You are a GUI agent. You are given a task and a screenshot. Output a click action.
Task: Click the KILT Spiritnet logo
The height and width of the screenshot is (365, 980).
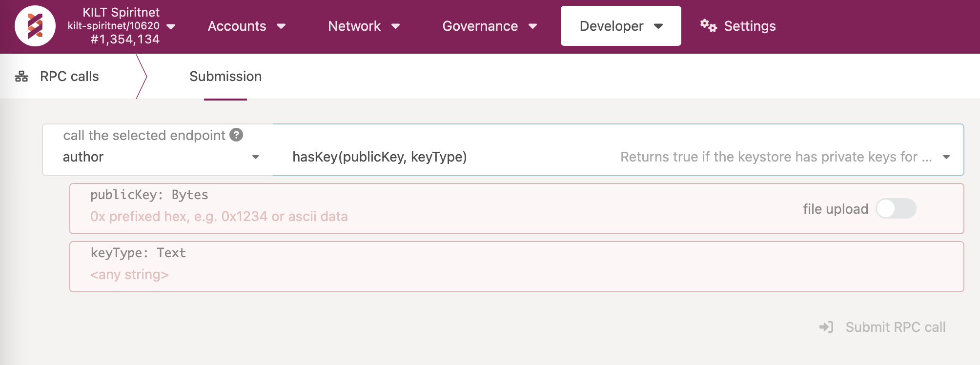coord(35,26)
